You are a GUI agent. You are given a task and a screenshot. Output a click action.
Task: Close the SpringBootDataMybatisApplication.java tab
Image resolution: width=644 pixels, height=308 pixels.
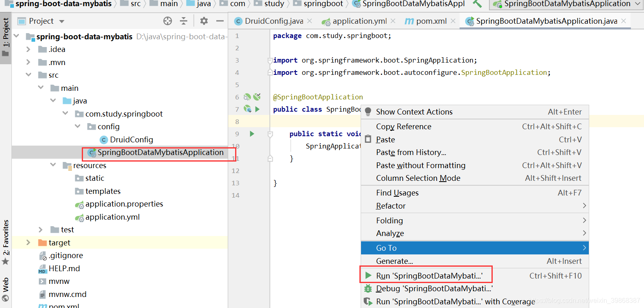click(x=624, y=21)
